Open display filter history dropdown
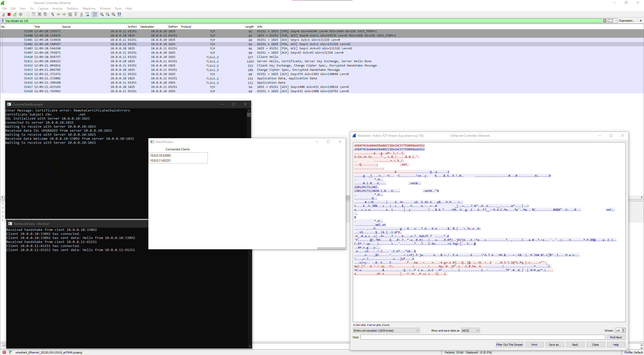644x355 pixels. 616,21
